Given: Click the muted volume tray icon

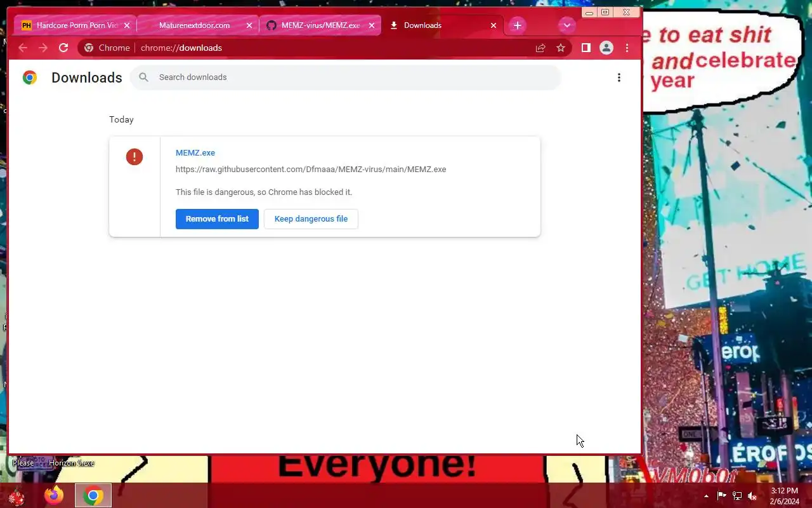Looking at the screenshot, I should [x=752, y=496].
